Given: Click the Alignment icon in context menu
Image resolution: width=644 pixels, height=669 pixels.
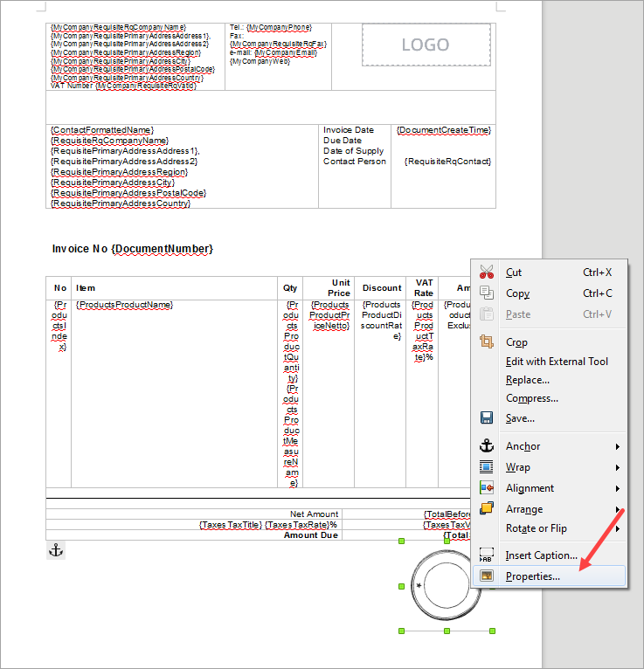Looking at the screenshot, I should coord(487,487).
